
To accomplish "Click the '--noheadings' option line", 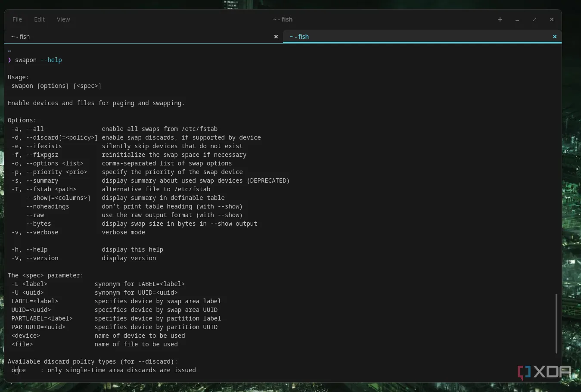I will pos(134,206).
